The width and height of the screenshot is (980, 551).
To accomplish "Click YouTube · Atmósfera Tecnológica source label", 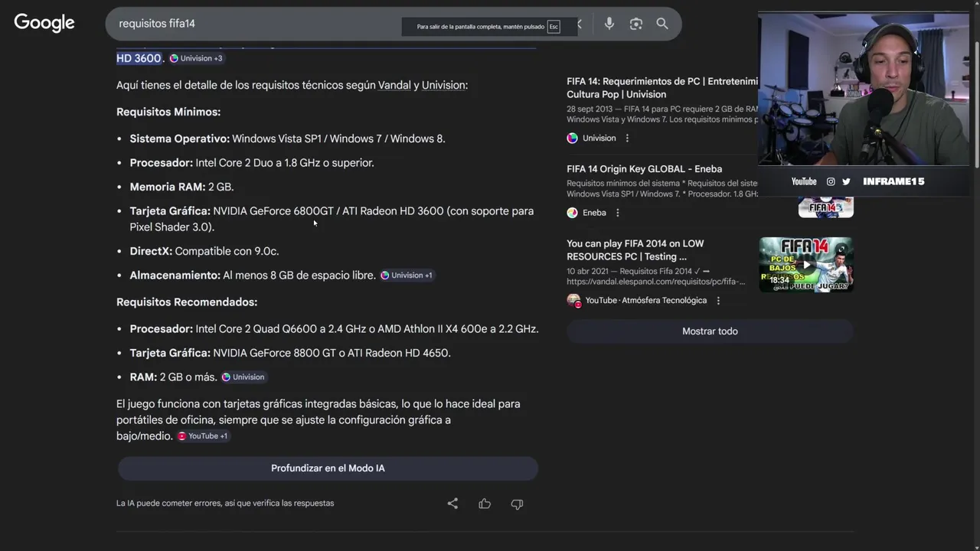I will tap(646, 300).
